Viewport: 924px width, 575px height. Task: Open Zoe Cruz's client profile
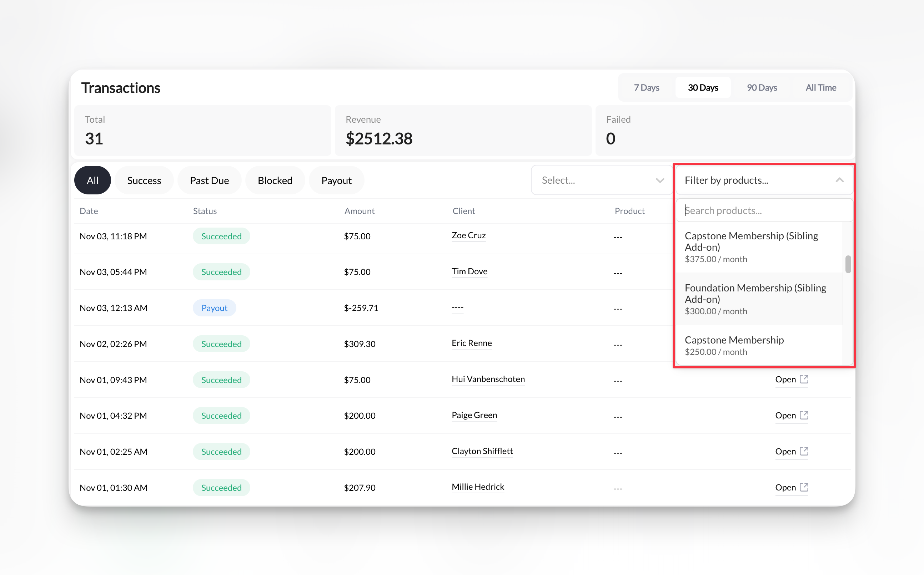pyautogui.click(x=468, y=235)
